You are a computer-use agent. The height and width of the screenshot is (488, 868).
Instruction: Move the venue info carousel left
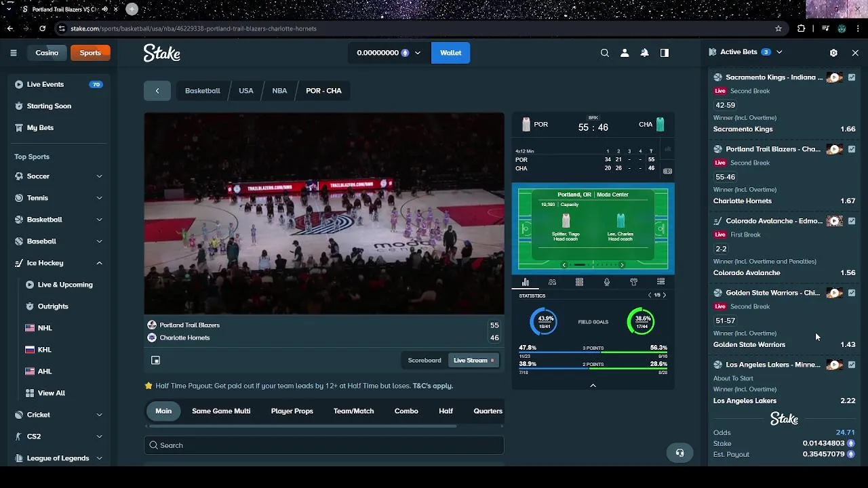564,265
